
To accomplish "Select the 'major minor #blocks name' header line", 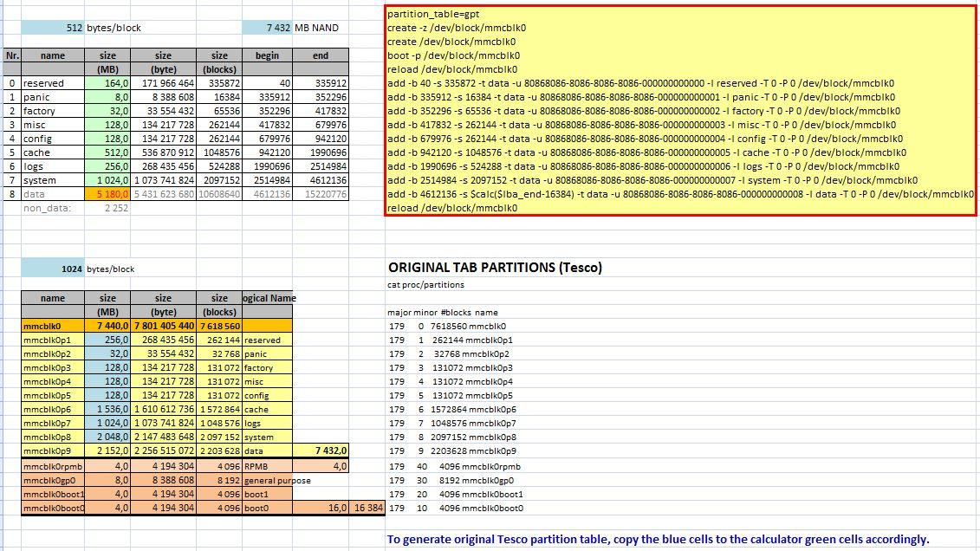I will point(443,313).
